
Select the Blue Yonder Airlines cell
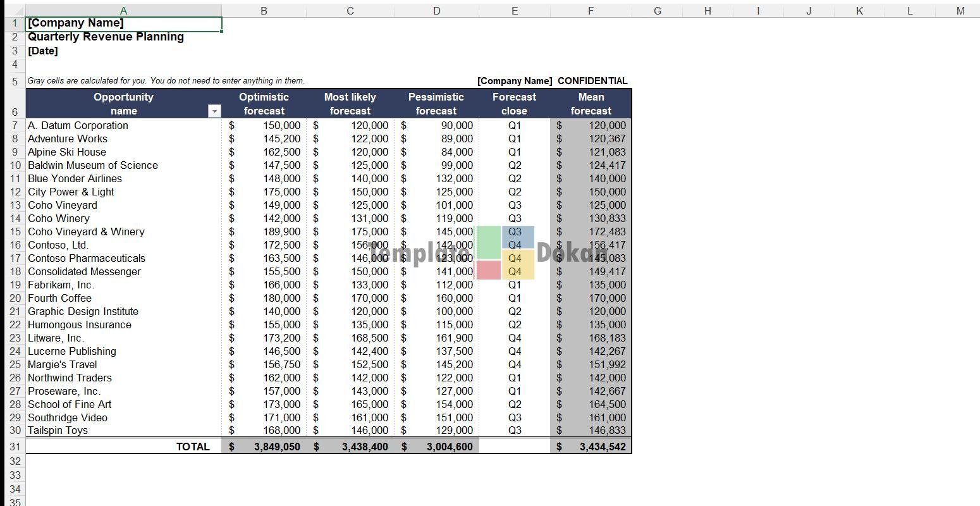(x=123, y=178)
